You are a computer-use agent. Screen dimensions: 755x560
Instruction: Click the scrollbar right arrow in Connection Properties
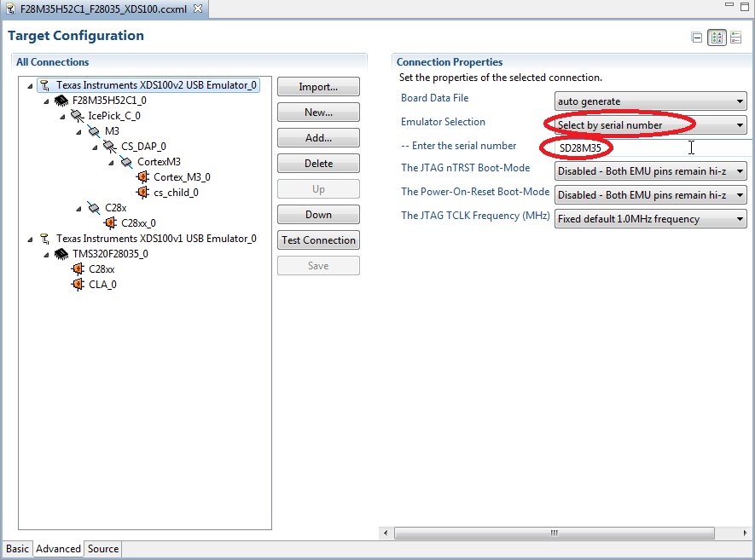(745, 533)
